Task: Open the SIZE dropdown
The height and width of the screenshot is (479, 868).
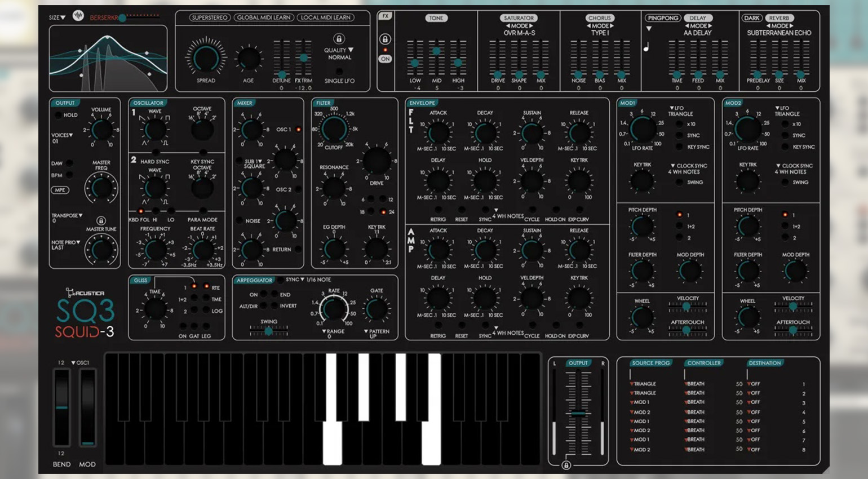Action: [57, 17]
